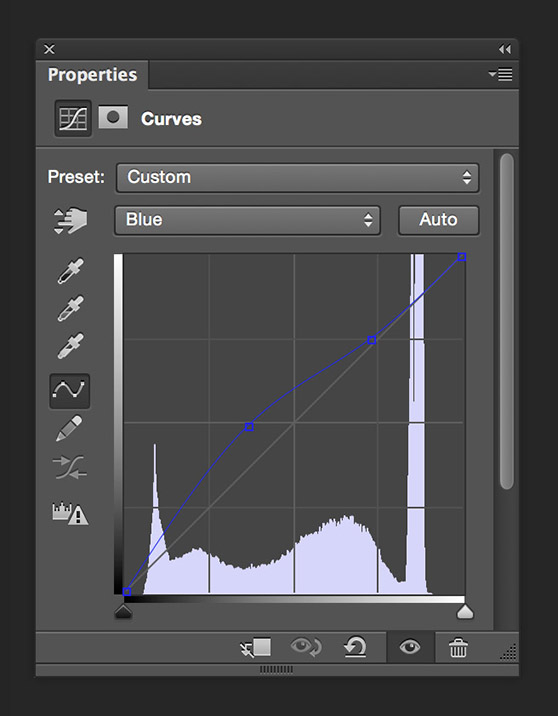
Task: Click the Curves adjustment icon
Action: (73, 119)
